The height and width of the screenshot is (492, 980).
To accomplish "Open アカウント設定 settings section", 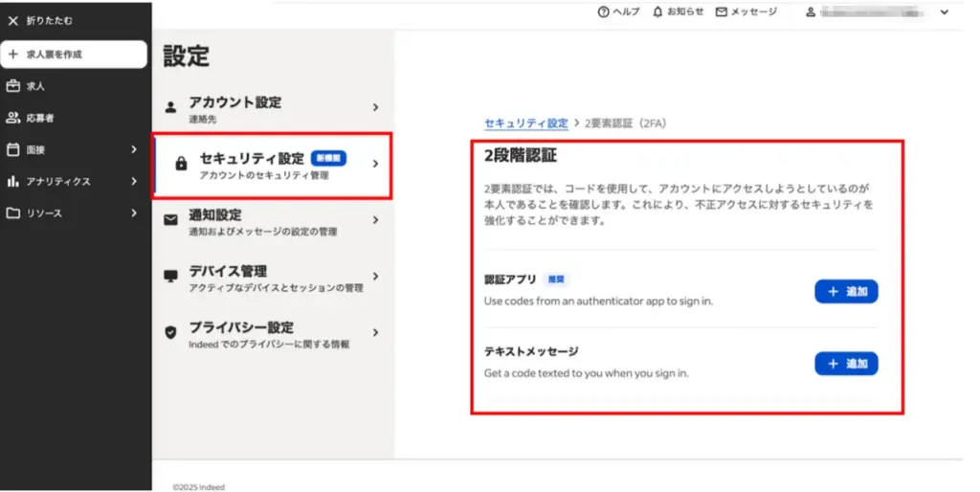I will coord(273,109).
